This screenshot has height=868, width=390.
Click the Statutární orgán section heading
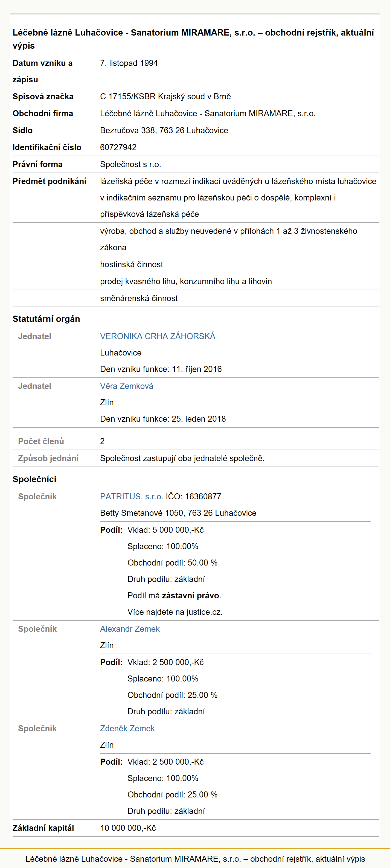click(x=46, y=319)
